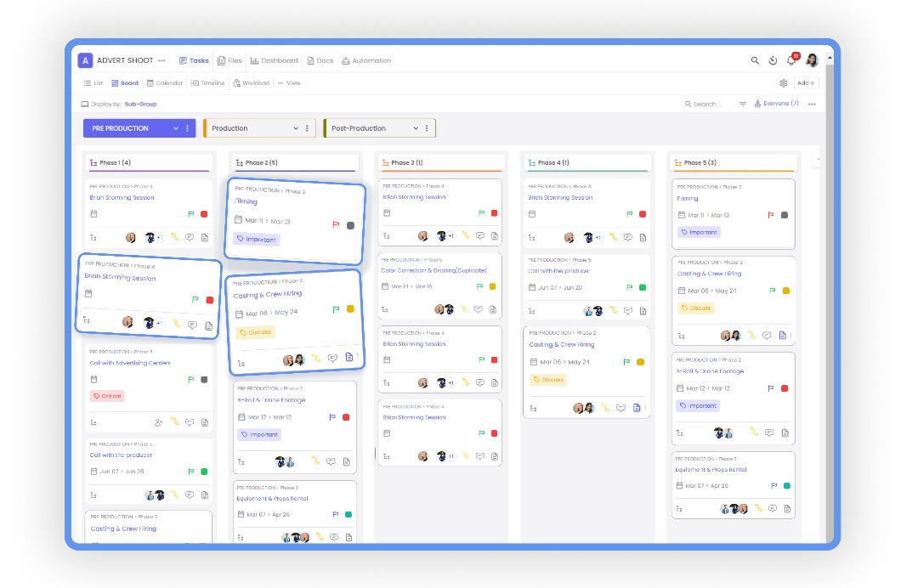Open the board settings gear icon
Image resolution: width=918 pixels, height=588 pixels.
pos(784,82)
